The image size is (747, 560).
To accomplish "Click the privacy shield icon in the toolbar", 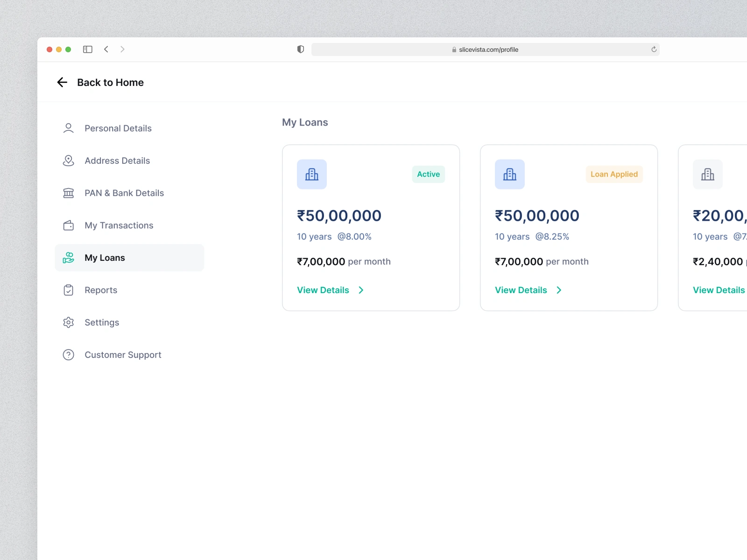I will 301,49.
